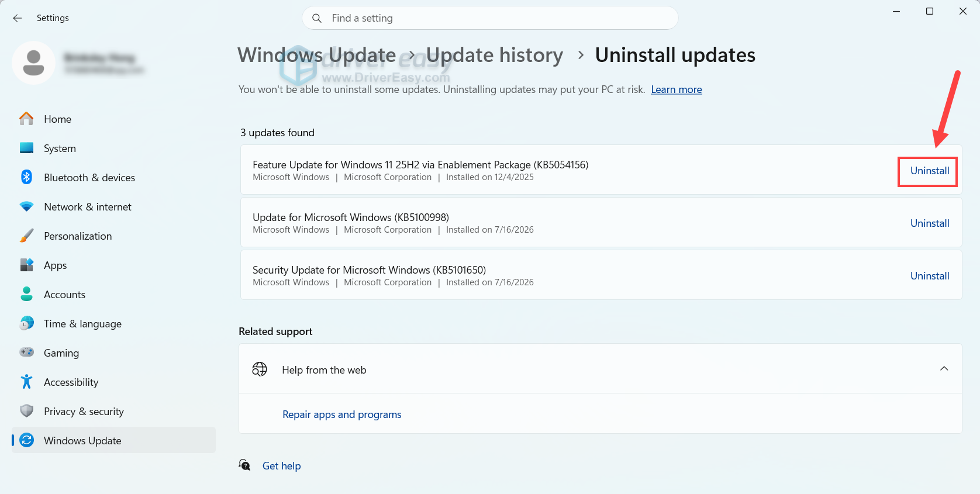Viewport: 980px width, 494px height.
Task: Click the Home house icon
Action: point(26,119)
